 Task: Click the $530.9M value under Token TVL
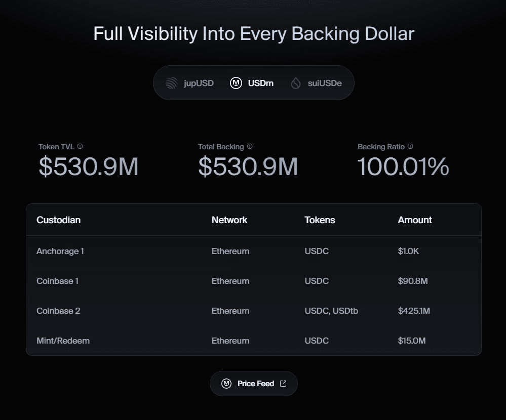89,166
